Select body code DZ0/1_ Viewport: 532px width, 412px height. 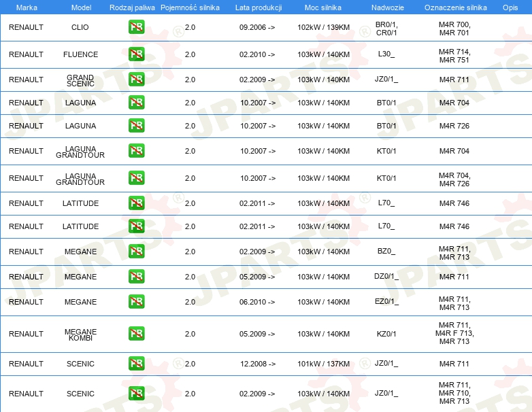(386, 276)
